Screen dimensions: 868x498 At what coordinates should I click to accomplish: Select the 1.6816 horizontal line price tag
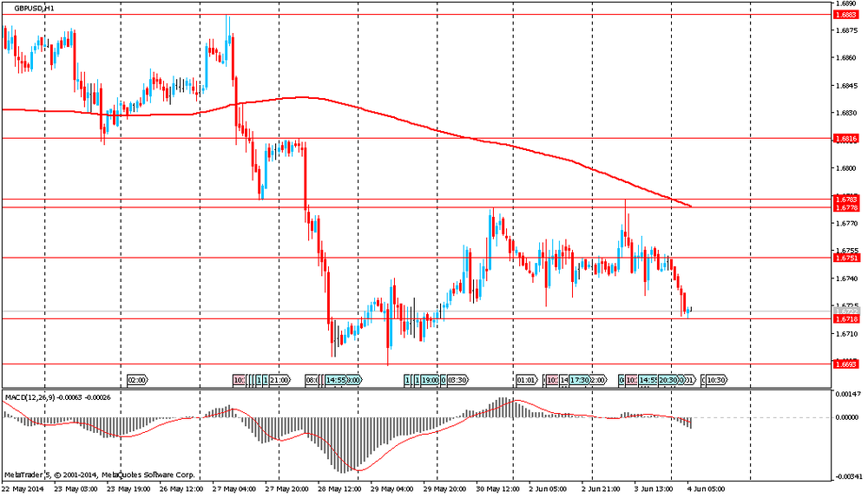[845, 138]
